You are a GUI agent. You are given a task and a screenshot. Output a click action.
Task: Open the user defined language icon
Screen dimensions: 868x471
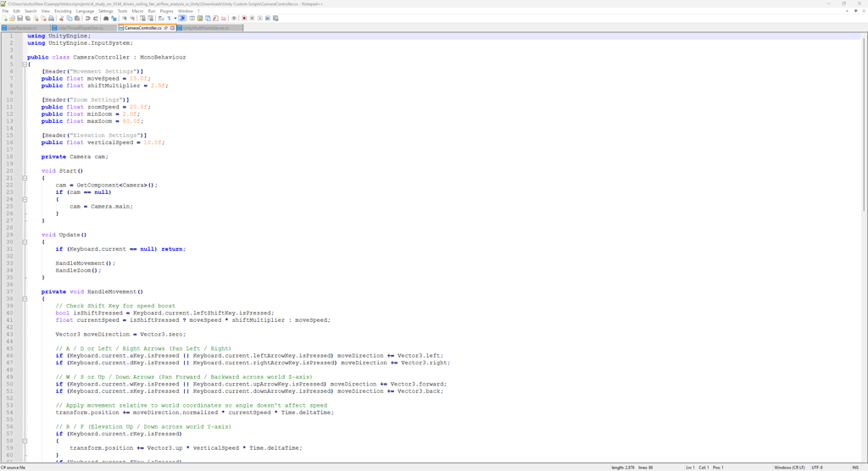tap(192, 19)
